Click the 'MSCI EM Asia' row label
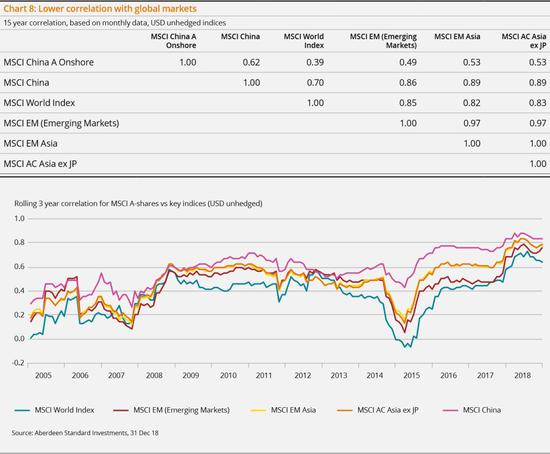 (31, 143)
